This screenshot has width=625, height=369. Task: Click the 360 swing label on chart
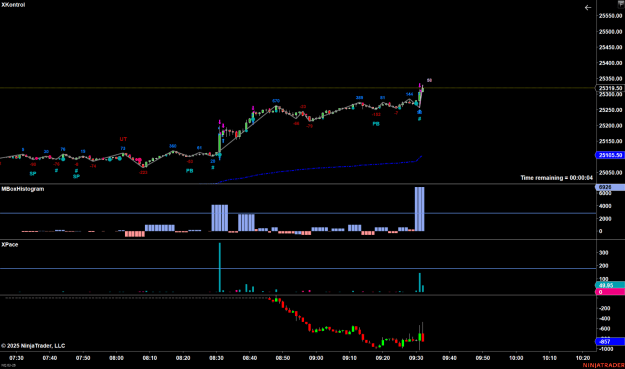(173, 146)
